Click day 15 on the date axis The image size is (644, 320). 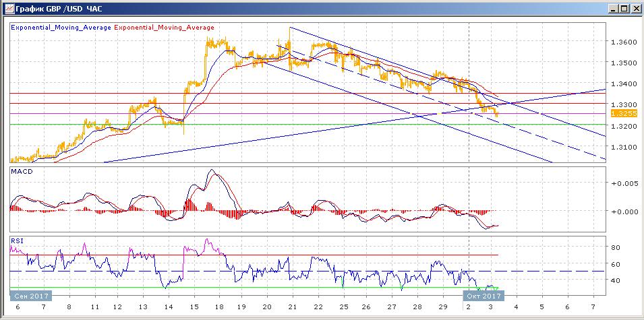193,307
